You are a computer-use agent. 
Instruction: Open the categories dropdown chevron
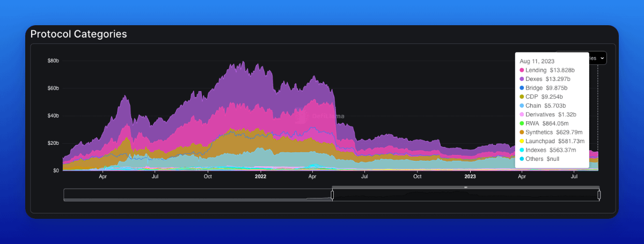(x=602, y=58)
